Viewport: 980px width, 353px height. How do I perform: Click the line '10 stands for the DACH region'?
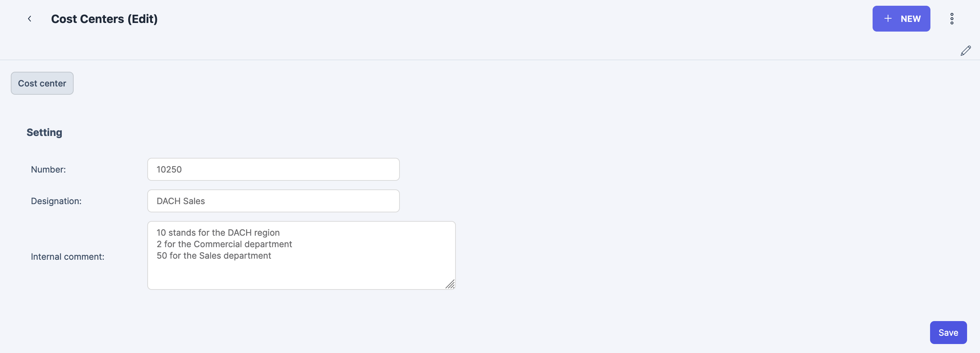218,232
